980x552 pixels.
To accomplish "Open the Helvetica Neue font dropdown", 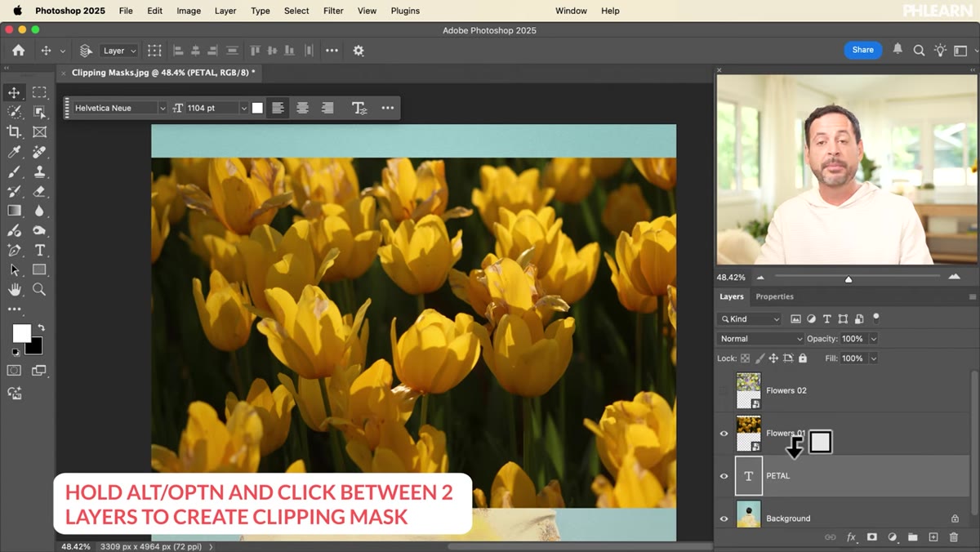I will pos(119,108).
